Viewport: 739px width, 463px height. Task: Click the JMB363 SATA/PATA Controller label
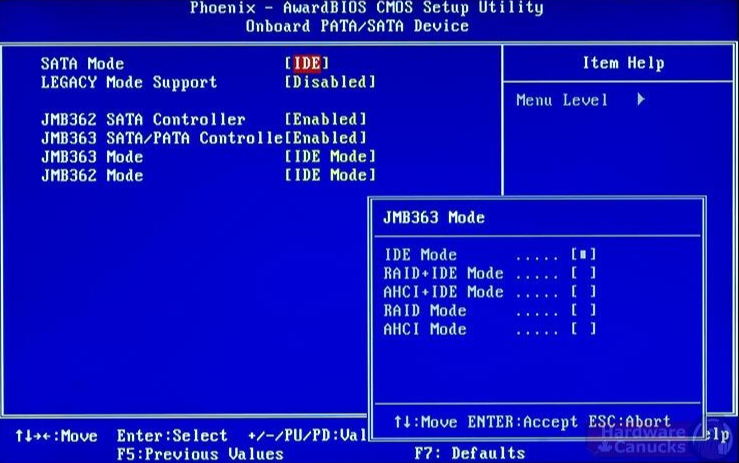162,138
